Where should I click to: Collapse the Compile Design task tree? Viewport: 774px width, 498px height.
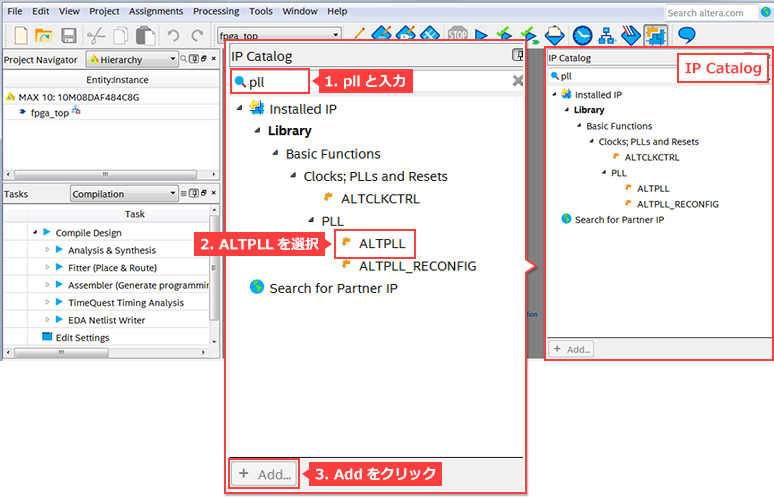click(x=34, y=232)
